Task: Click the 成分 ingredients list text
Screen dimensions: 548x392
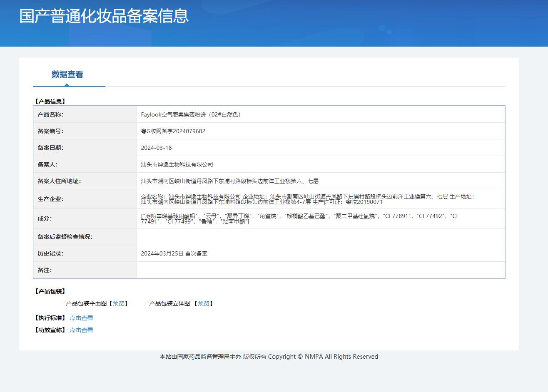Action: [x=299, y=218]
